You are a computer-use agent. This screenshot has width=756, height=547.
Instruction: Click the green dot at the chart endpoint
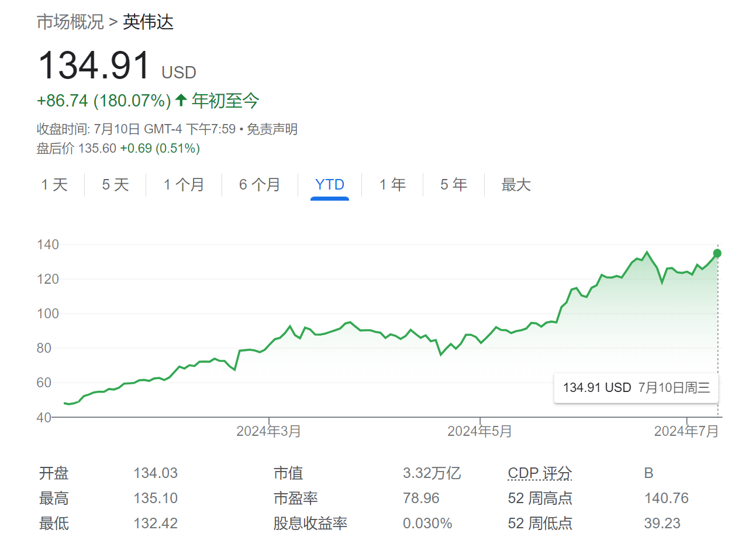click(x=717, y=253)
